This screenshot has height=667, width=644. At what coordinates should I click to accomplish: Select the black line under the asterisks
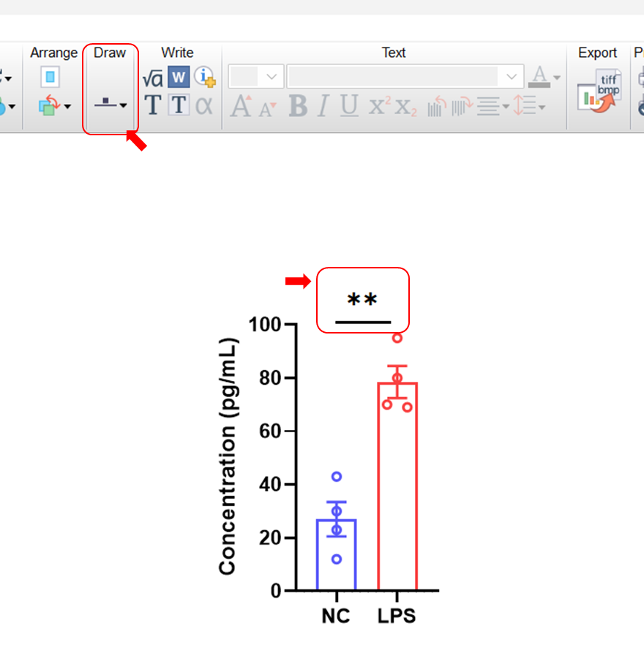tap(363, 323)
